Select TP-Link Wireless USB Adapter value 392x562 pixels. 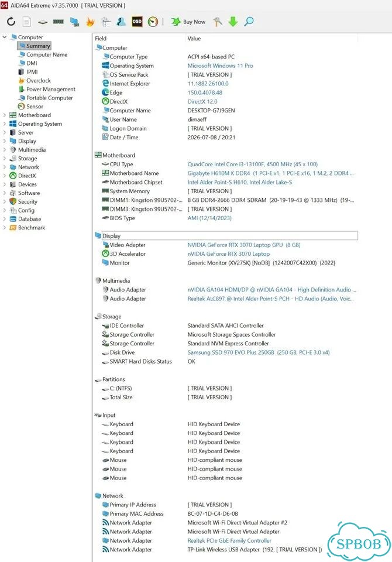(x=255, y=550)
